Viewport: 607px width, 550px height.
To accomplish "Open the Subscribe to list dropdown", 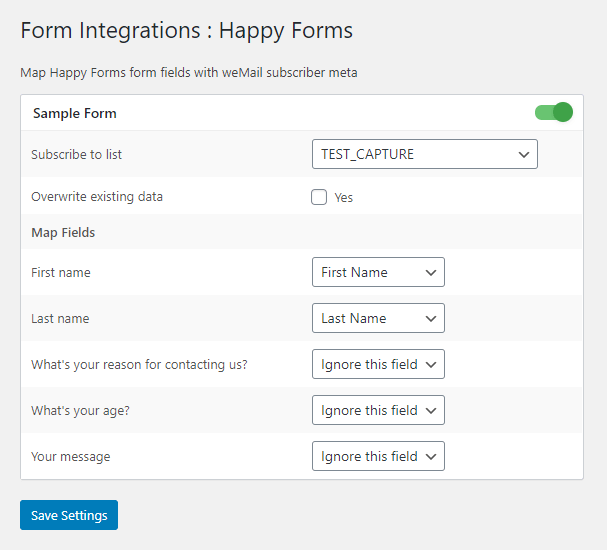I will click(425, 154).
